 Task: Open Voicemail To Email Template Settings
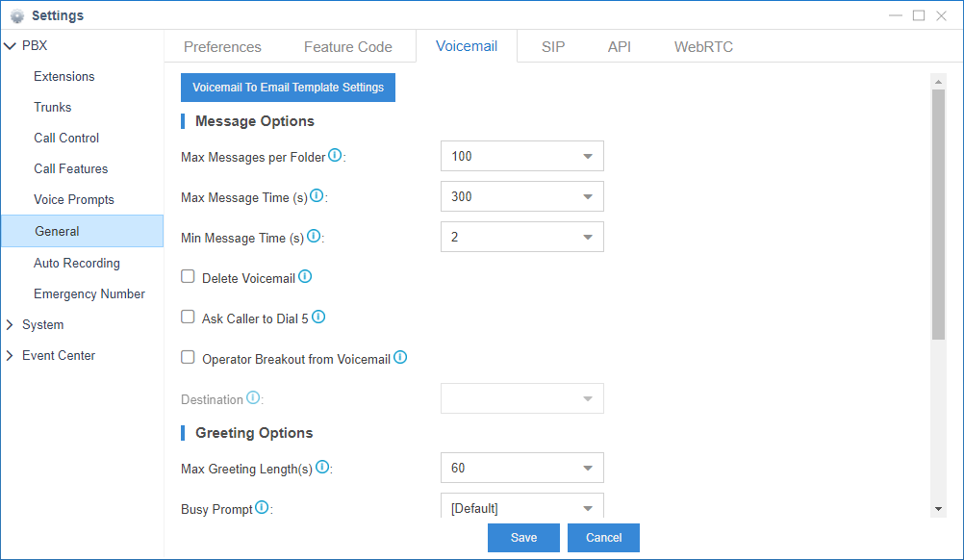[288, 88]
